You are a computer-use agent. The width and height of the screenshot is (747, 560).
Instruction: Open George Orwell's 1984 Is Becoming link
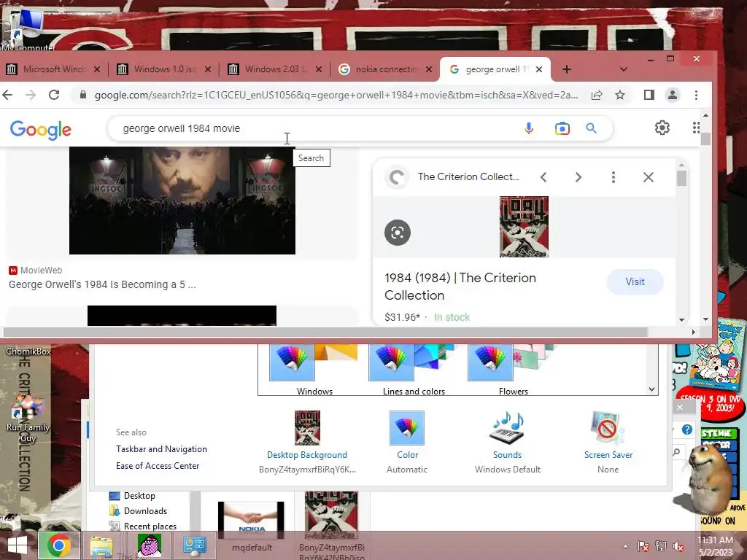[x=102, y=285]
